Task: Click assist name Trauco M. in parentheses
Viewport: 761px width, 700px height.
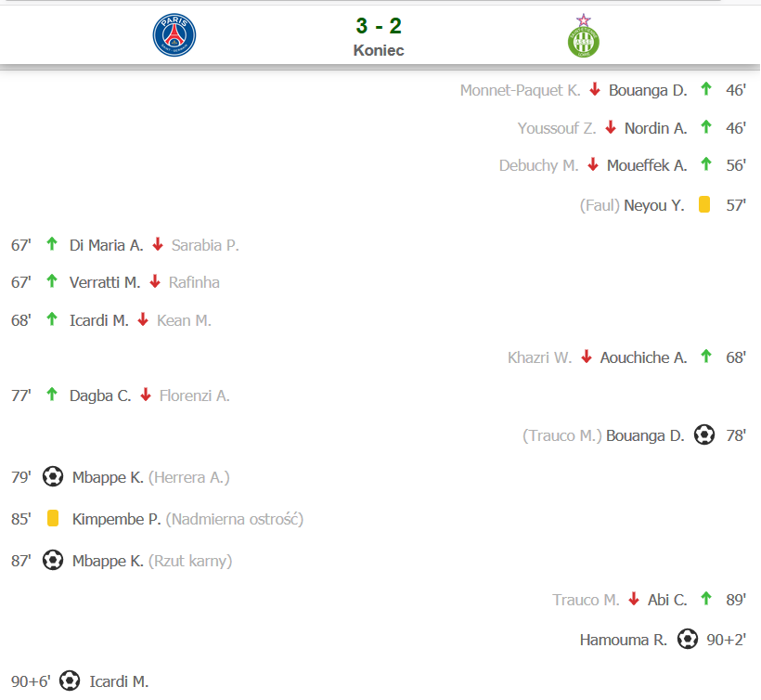Action: point(562,435)
